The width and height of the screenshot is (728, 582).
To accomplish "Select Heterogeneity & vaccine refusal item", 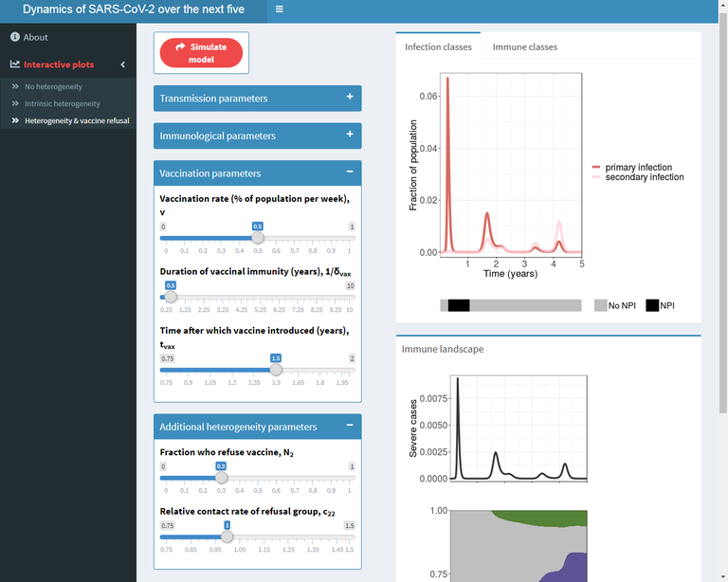I will (77, 120).
